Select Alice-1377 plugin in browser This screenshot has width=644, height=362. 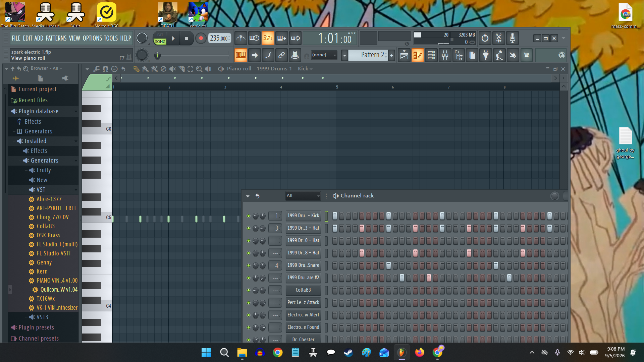pos(49,199)
